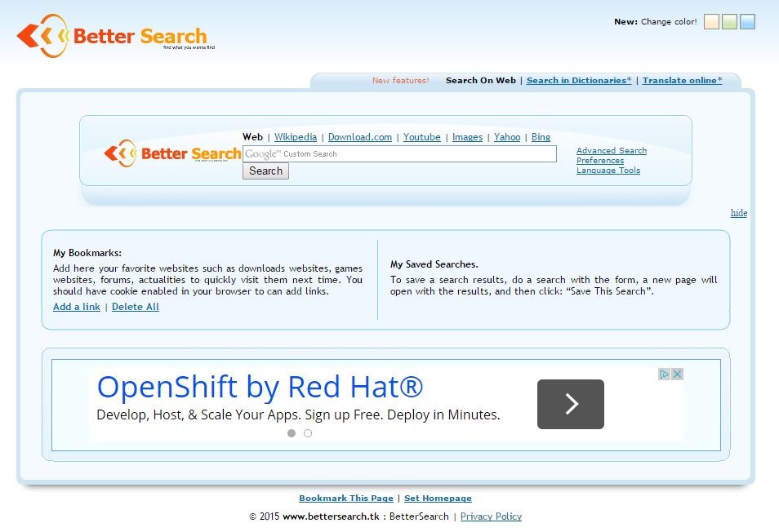This screenshot has height=532, width=779.
Task: Click the Better Search logo in header
Action: click(116, 36)
